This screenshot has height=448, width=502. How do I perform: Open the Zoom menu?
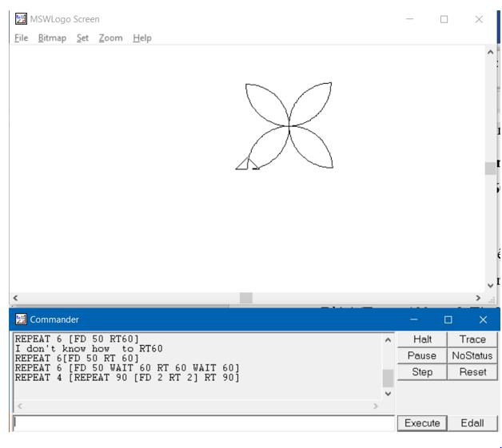pyautogui.click(x=111, y=38)
